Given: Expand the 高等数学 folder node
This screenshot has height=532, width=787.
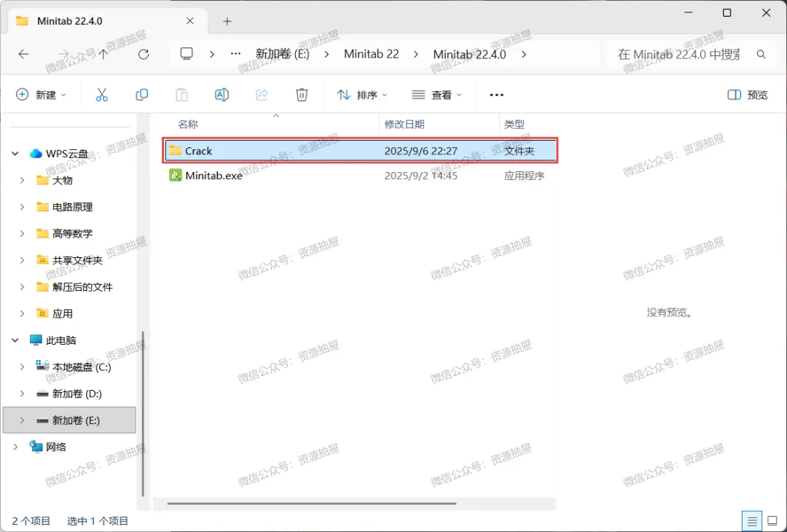Looking at the screenshot, I should click(22, 233).
